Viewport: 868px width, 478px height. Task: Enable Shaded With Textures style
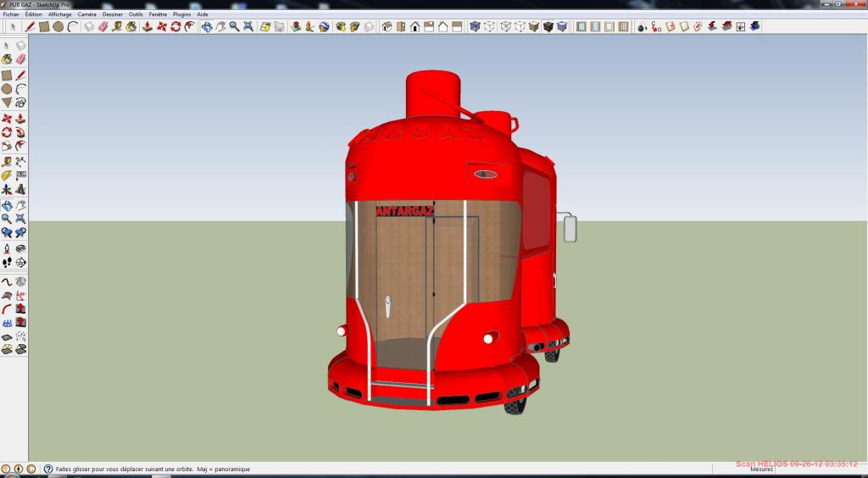[548, 26]
